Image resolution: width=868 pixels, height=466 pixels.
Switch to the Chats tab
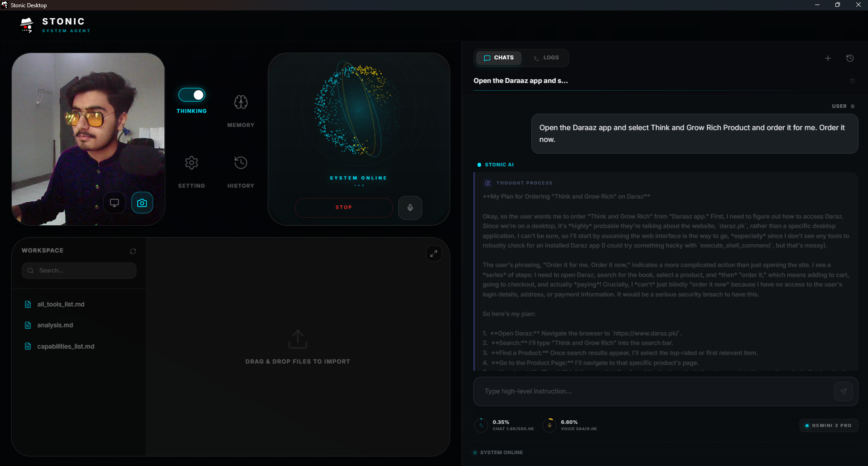pos(498,58)
